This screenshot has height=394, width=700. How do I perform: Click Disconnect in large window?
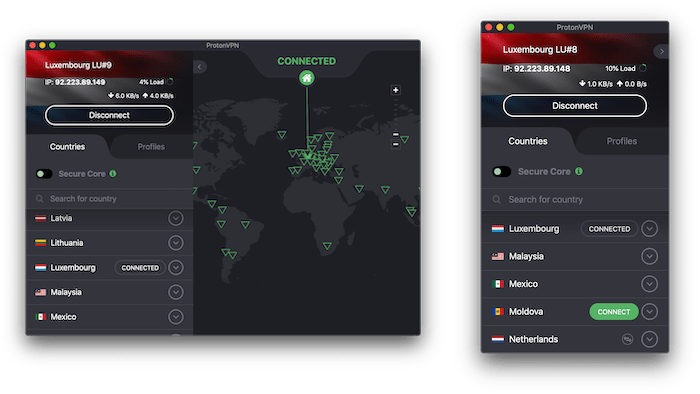109,115
